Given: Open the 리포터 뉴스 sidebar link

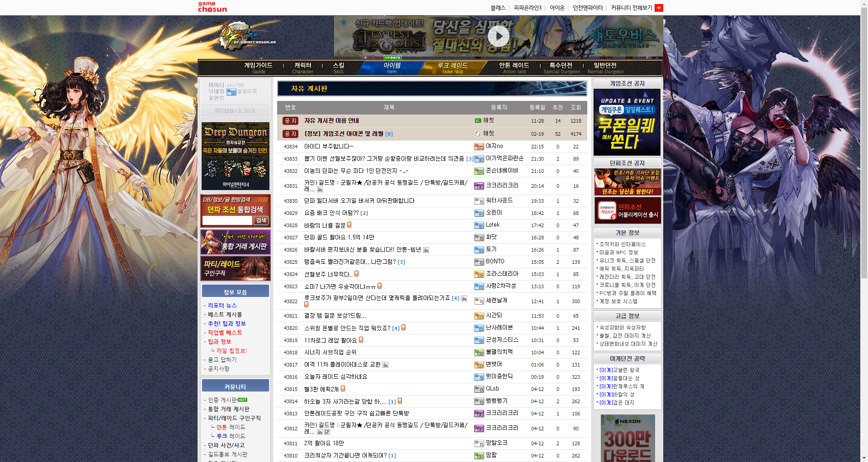Looking at the screenshot, I should (x=222, y=305).
